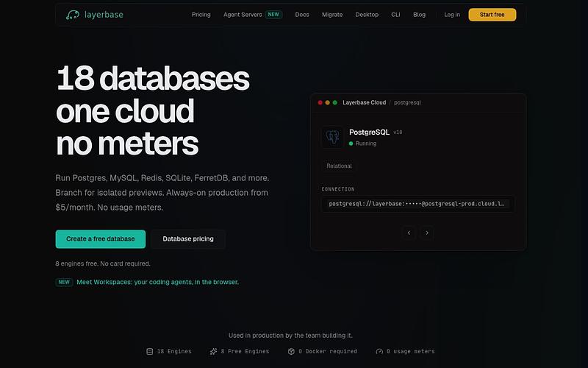
Task: Click the NEW badge beside Agent Servers
Action: [x=273, y=15]
